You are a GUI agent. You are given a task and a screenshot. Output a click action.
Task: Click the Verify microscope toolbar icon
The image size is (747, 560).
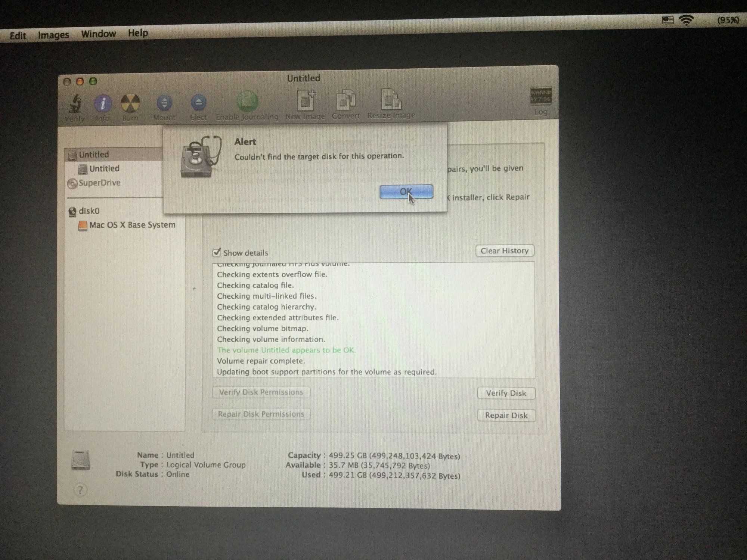pyautogui.click(x=75, y=104)
